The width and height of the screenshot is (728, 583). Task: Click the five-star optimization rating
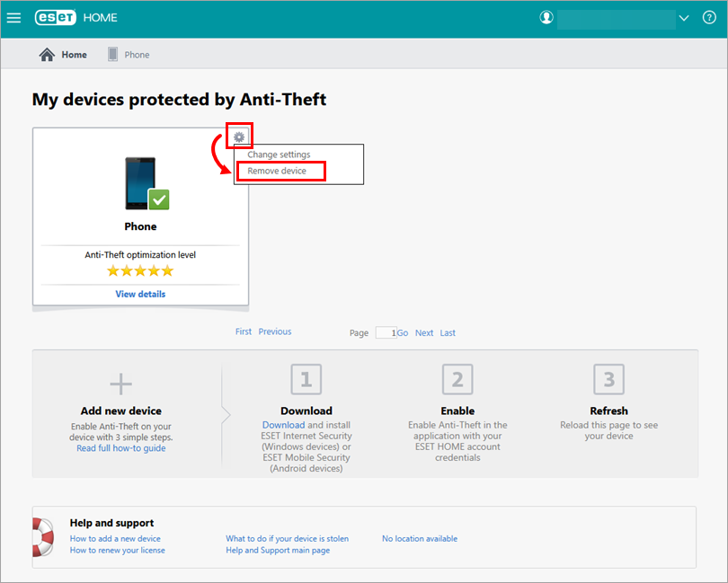click(140, 270)
